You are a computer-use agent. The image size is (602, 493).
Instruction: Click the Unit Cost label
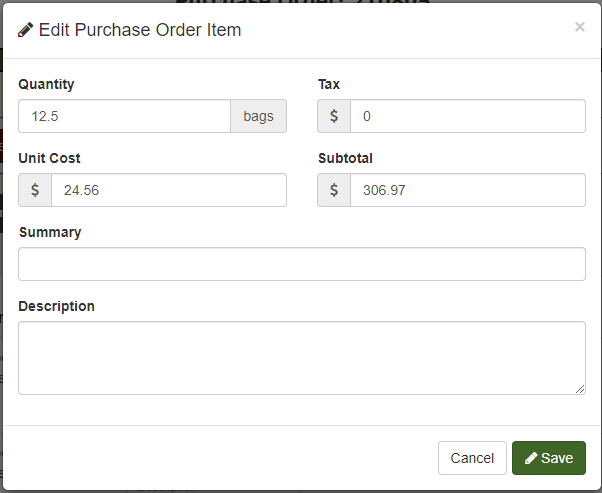(x=49, y=158)
